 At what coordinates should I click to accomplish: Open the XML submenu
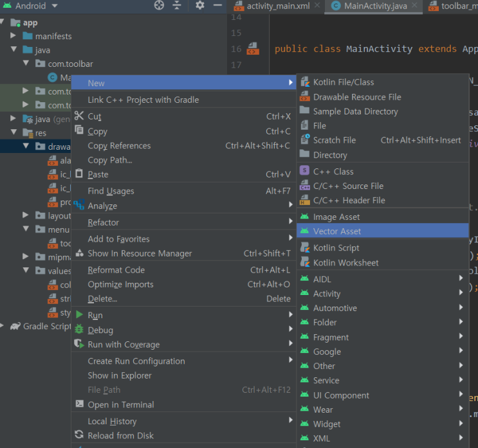click(x=382, y=438)
